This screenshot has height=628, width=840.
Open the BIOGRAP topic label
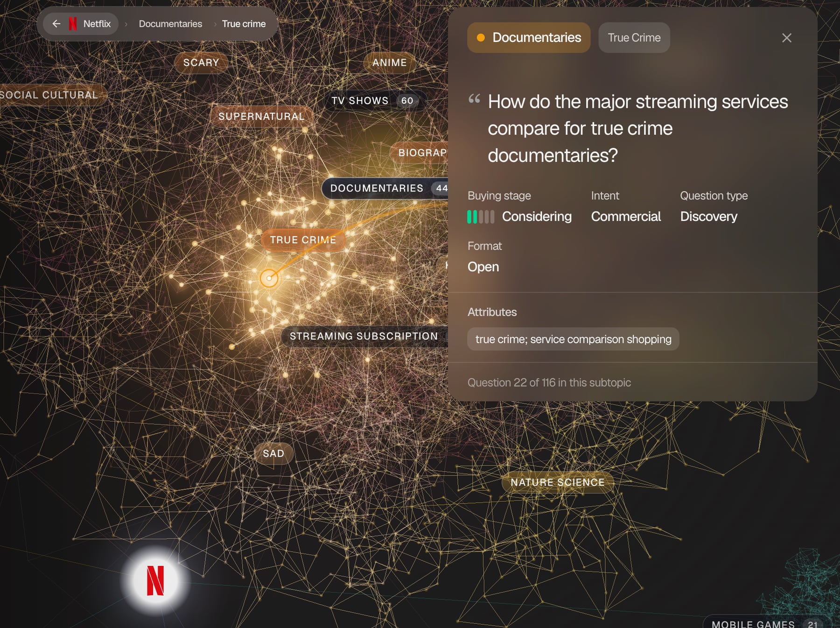(419, 153)
